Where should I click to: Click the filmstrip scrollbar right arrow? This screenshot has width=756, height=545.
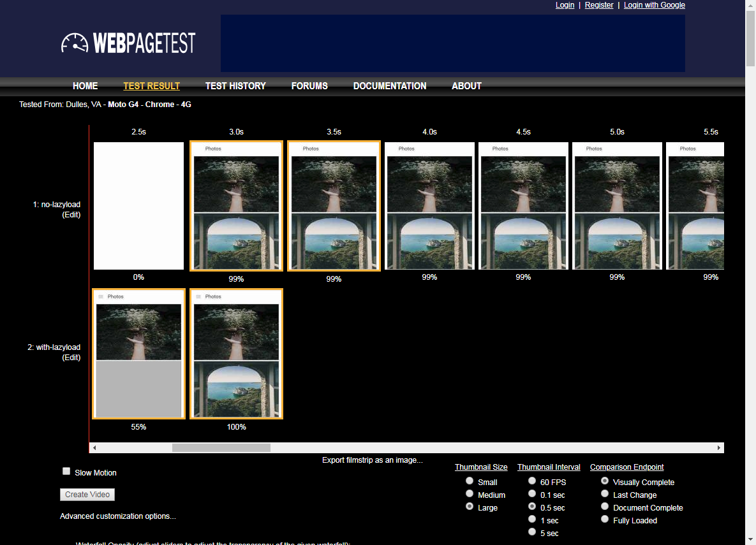pos(719,448)
